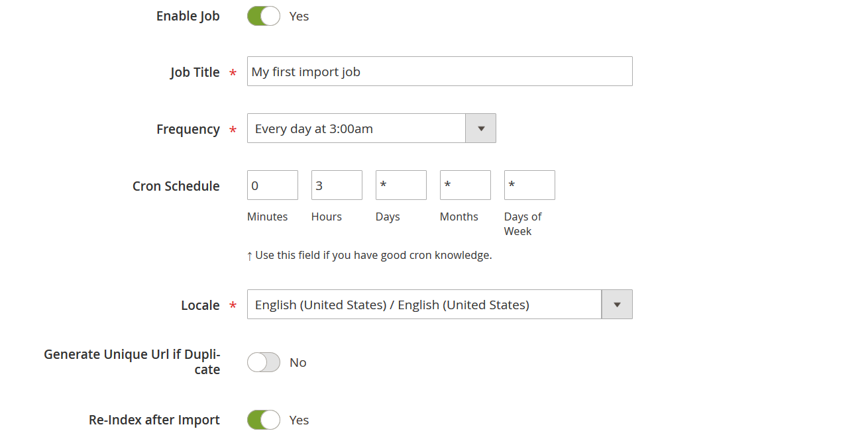Open the Locale dropdown
868x437 pixels.
point(440,305)
